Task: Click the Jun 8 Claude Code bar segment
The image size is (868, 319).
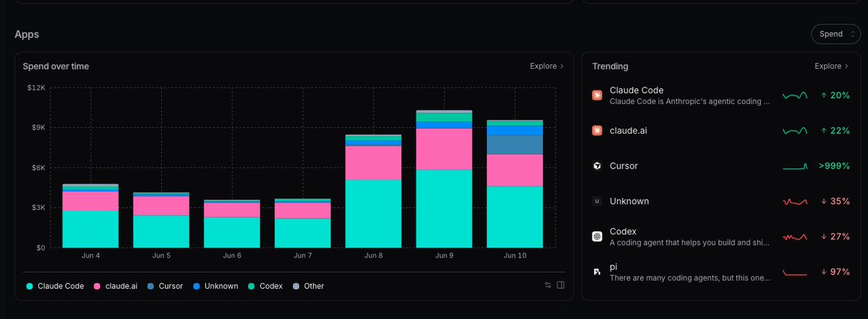Action: (x=373, y=213)
